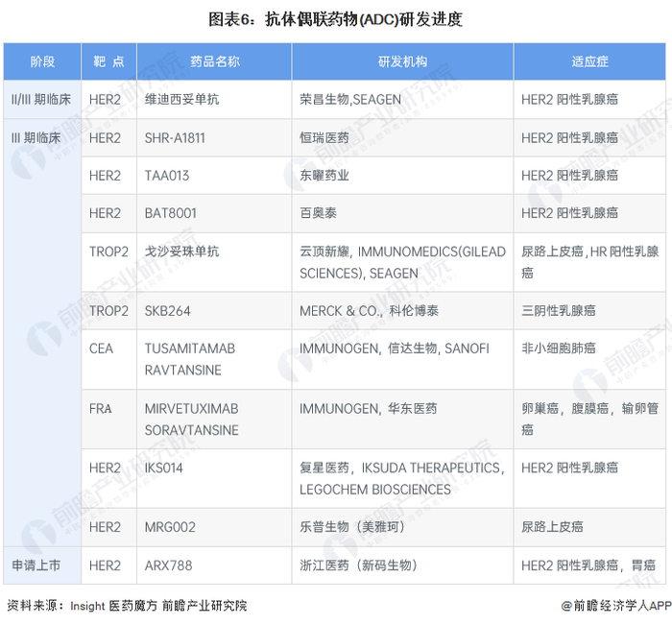Click the chart title 图表6：抗体偶联药物(ADC)研发进度

tap(335, 19)
